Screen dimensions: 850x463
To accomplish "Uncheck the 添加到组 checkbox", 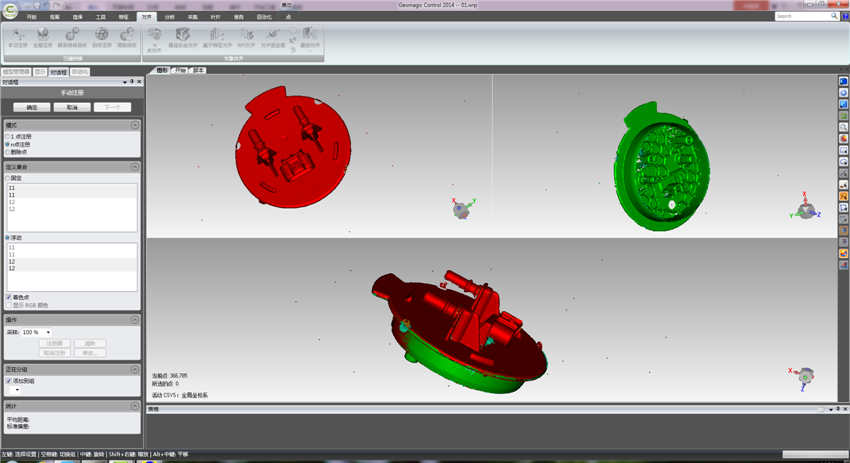I will [x=9, y=381].
